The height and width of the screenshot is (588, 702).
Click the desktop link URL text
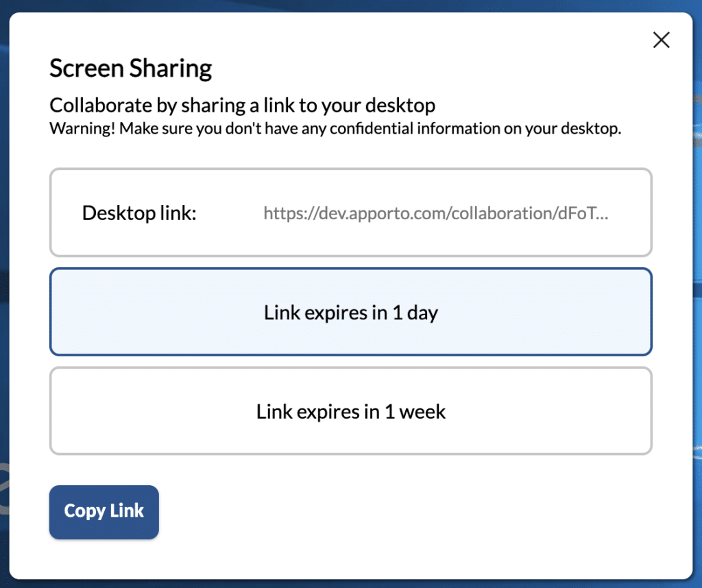point(435,213)
